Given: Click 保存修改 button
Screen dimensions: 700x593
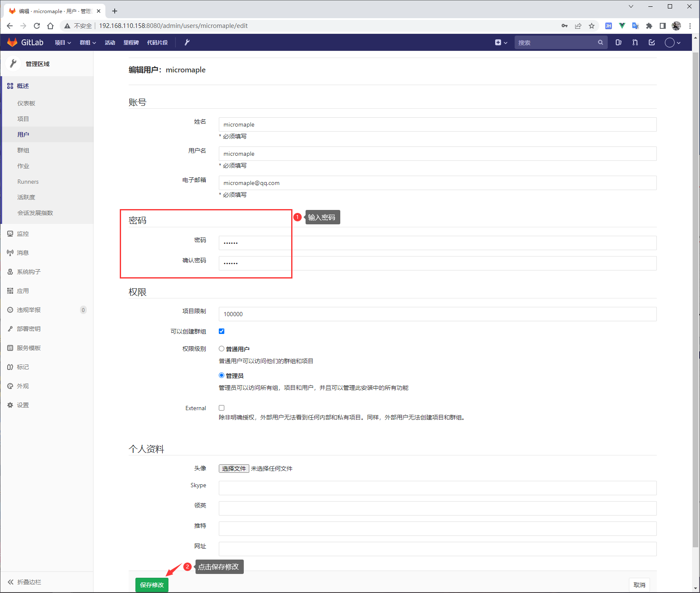Looking at the screenshot, I should tap(152, 585).
